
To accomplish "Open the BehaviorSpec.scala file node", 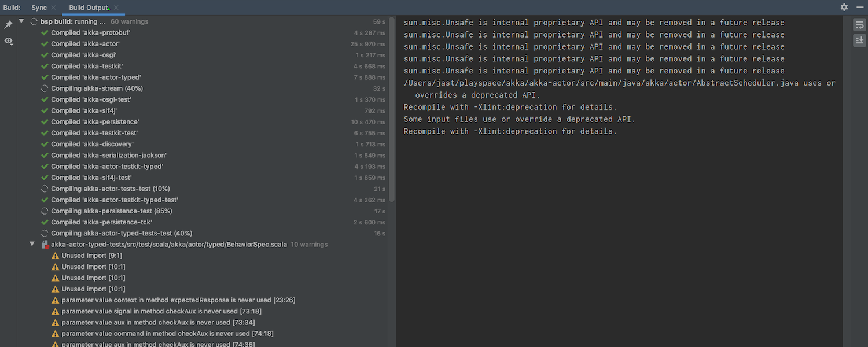I will [203, 244].
